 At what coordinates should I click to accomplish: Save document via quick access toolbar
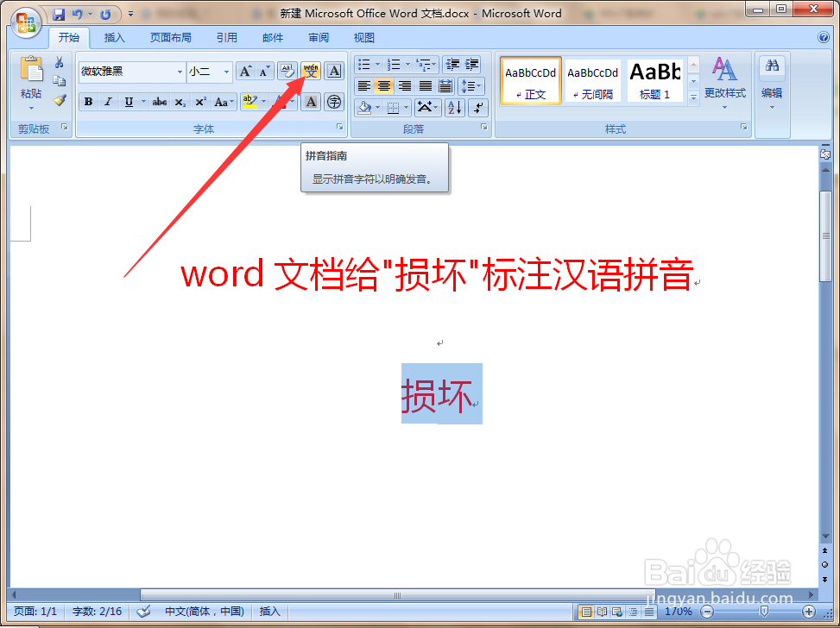coord(59,15)
